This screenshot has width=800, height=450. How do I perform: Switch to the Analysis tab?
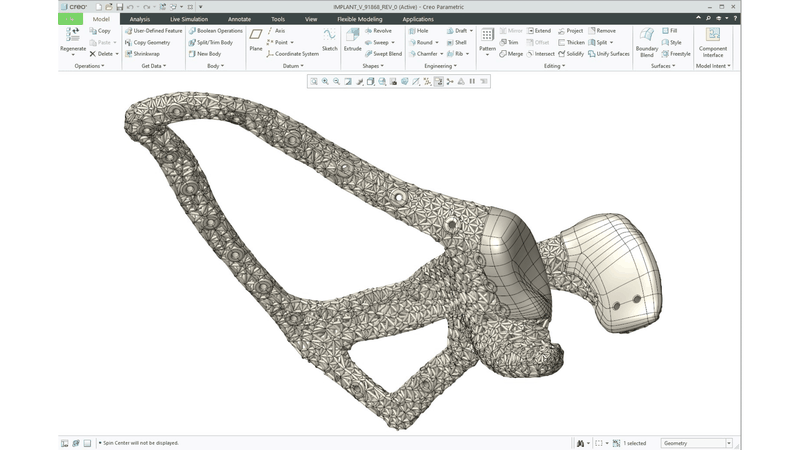(x=139, y=19)
